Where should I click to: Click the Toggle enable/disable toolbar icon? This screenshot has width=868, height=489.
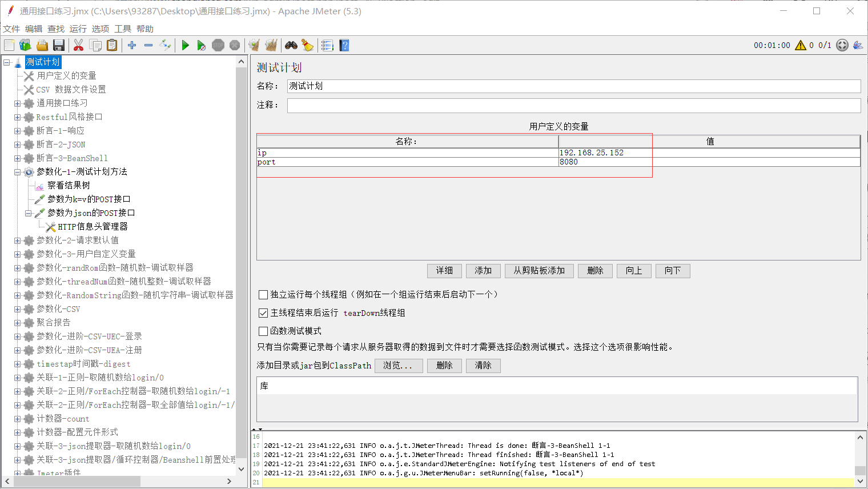[165, 45]
